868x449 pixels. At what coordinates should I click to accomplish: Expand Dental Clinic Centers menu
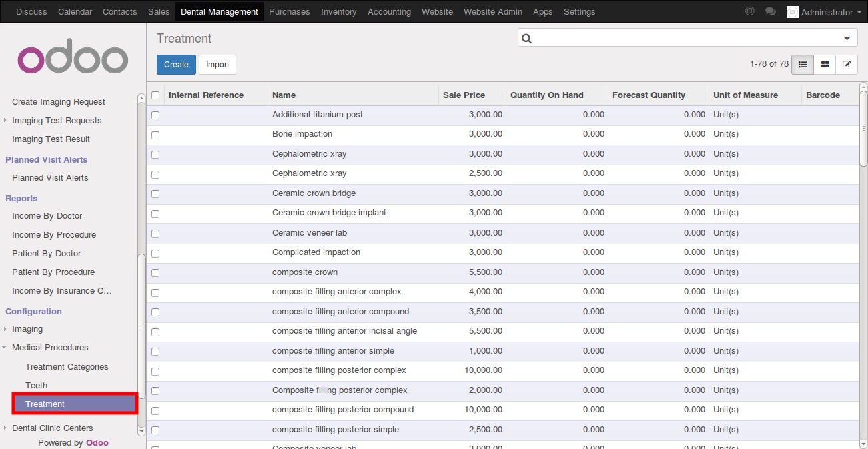pyautogui.click(x=5, y=428)
